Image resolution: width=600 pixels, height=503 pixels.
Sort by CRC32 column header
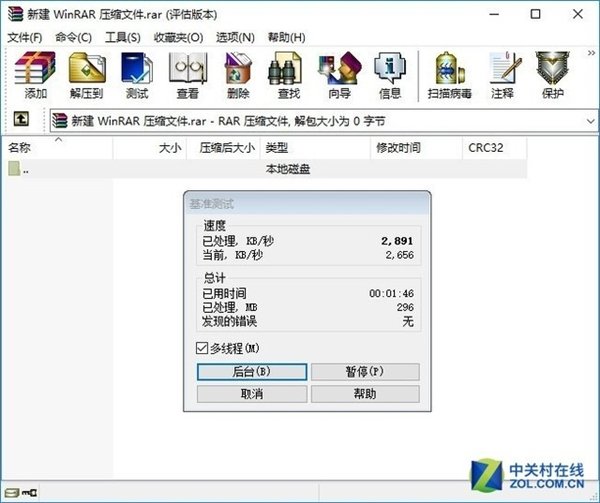click(494, 148)
